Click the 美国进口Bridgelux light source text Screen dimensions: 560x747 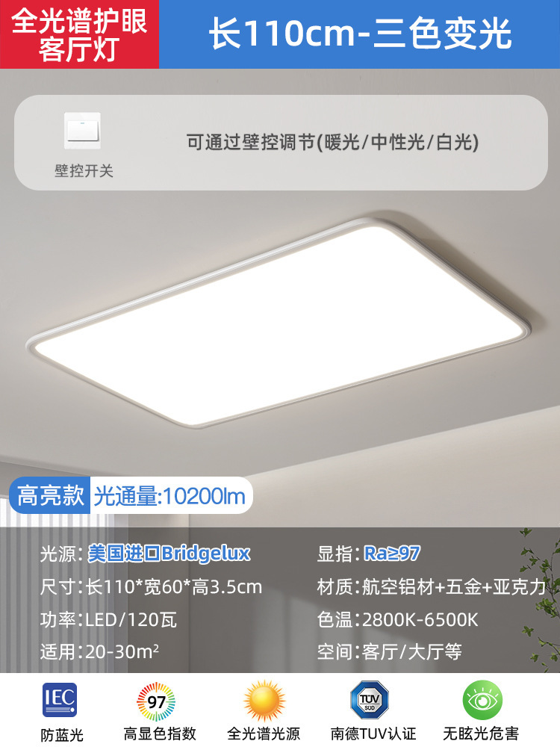click(x=169, y=554)
